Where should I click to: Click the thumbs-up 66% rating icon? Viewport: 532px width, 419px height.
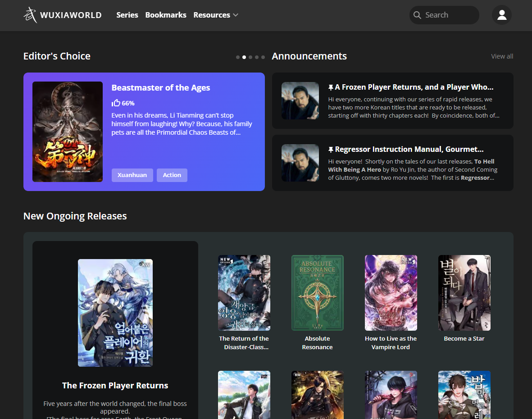coord(116,103)
